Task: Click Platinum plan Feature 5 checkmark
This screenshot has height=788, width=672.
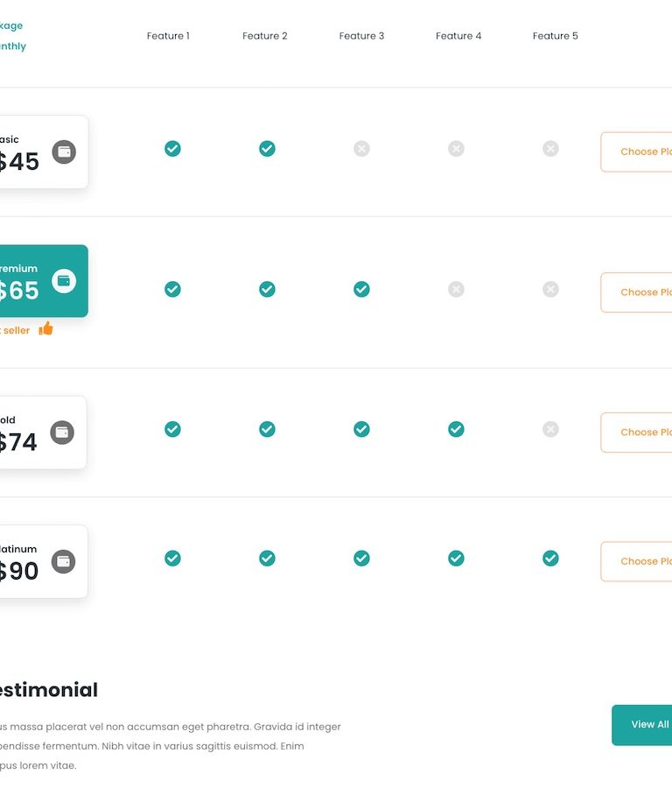Action: pos(550,559)
